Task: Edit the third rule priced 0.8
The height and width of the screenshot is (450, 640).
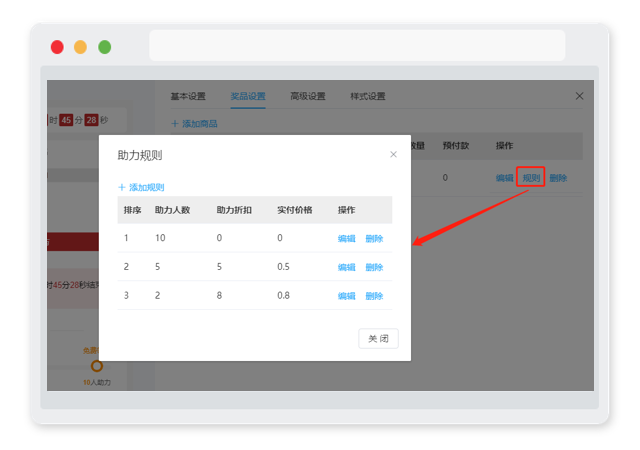Action: point(347,296)
